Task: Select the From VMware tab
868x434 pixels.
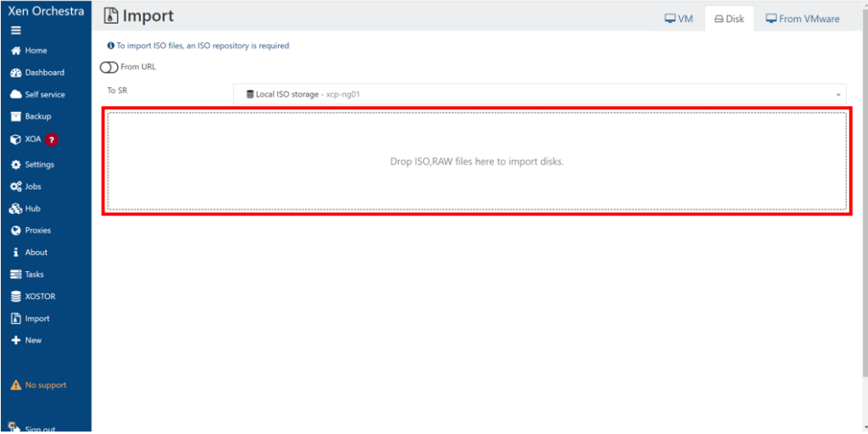Action: 802,19
